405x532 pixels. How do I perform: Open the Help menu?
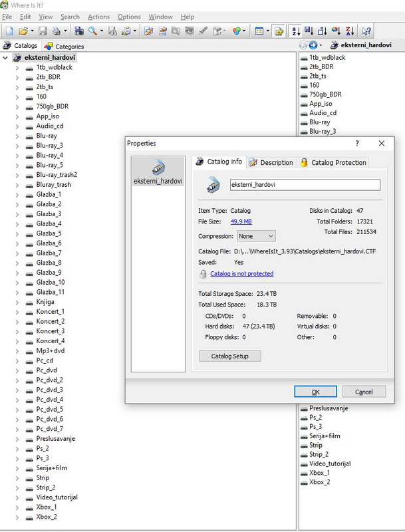click(188, 17)
